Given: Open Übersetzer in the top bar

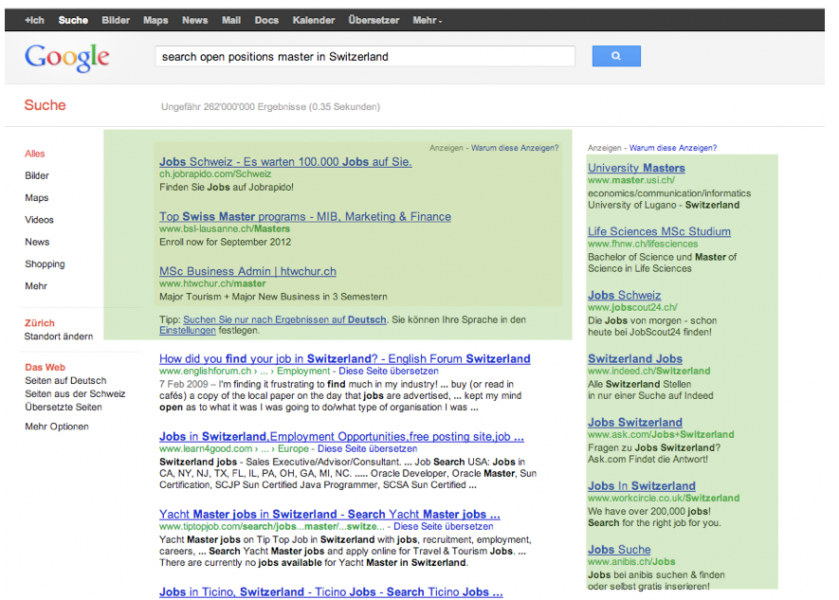Looking at the screenshot, I should (x=373, y=20).
